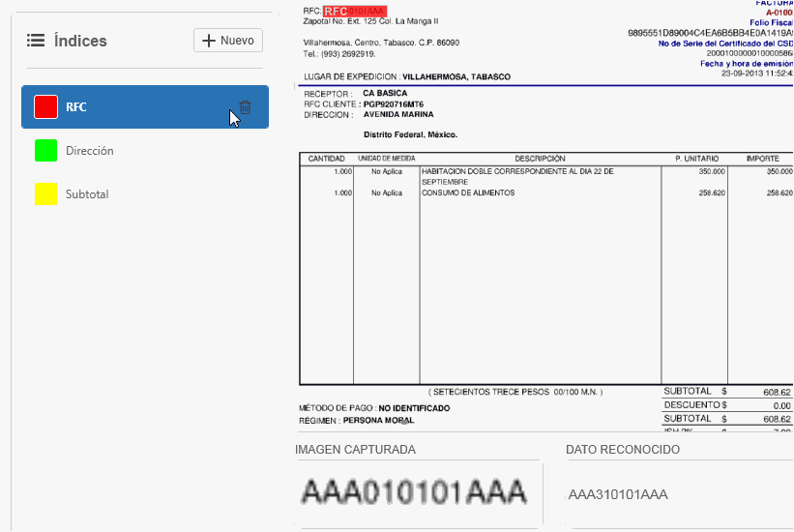The height and width of the screenshot is (532, 794).
Task: Click address AVENIDA MARINA on invoice
Action: [x=398, y=114]
